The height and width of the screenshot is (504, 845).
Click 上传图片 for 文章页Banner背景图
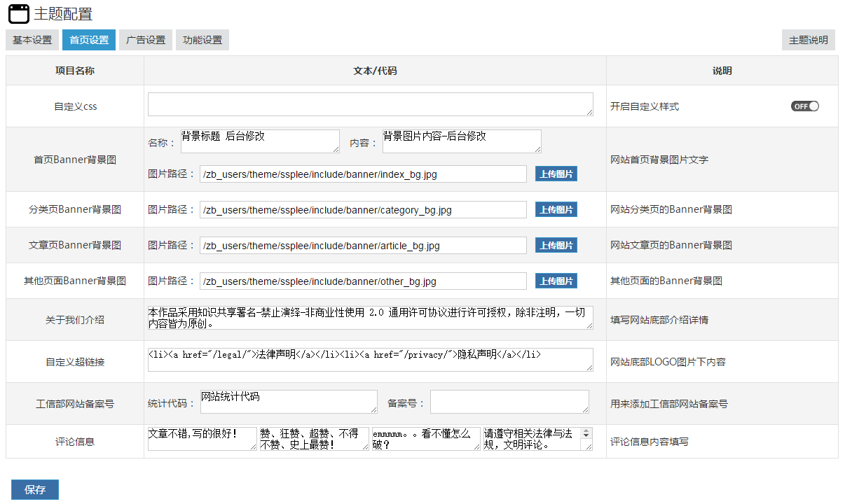point(556,245)
